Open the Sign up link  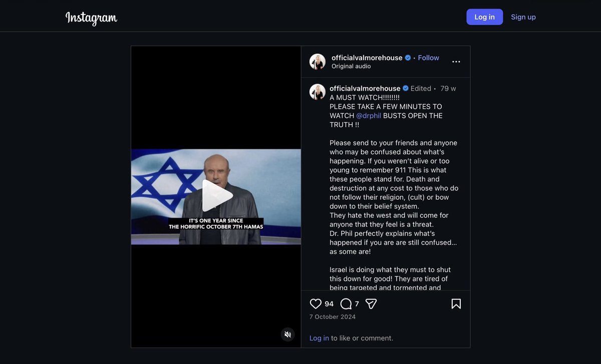[x=523, y=17]
